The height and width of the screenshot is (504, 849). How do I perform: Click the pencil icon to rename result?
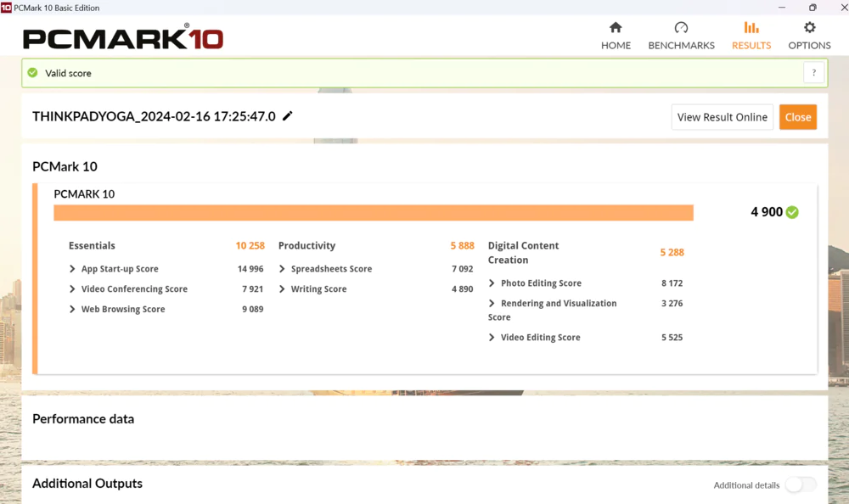288,116
